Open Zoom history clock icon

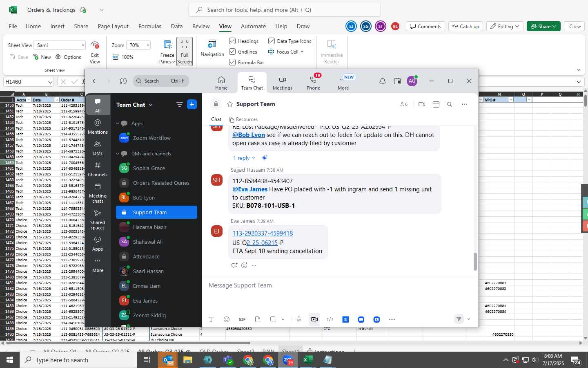coord(123,81)
